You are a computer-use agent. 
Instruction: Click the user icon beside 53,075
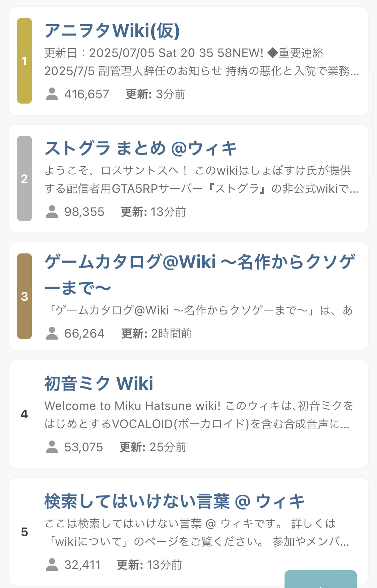coord(52,447)
